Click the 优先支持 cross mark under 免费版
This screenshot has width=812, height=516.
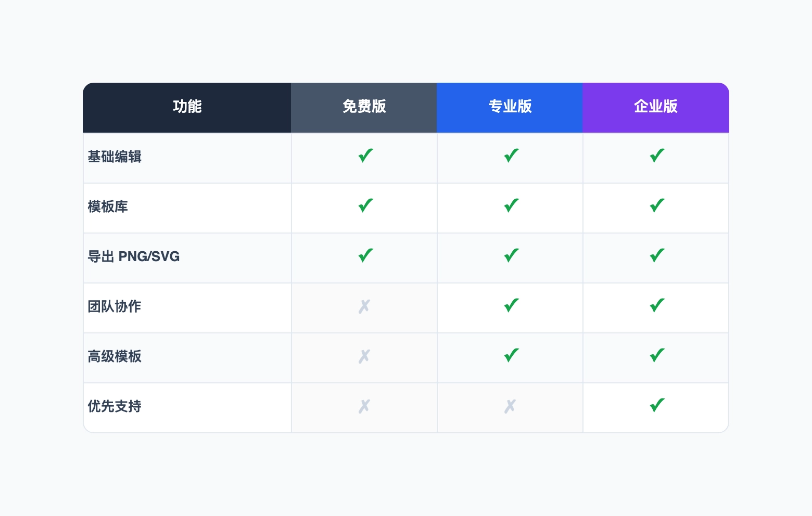tap(364, 406)
